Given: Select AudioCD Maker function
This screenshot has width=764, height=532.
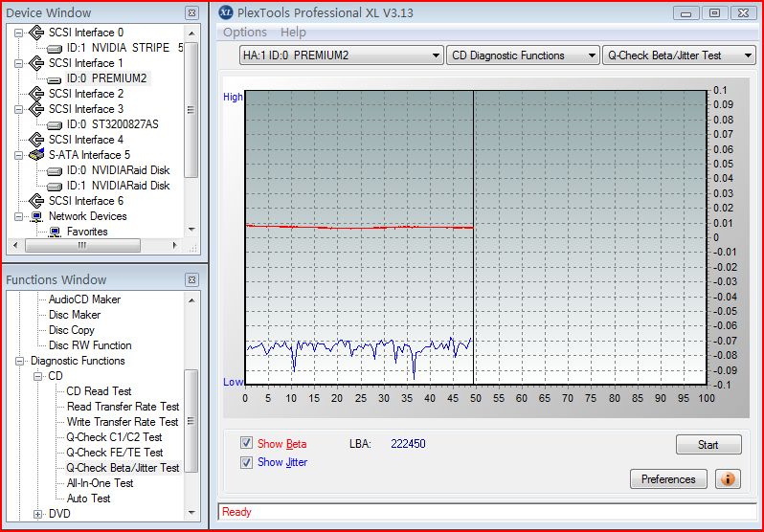Looking at the screenshot, I should (x=85, y=299).
